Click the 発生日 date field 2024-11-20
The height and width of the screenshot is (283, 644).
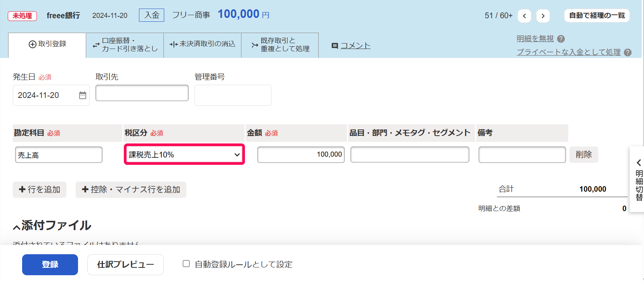pyautogui.click(x=51, y=95)
